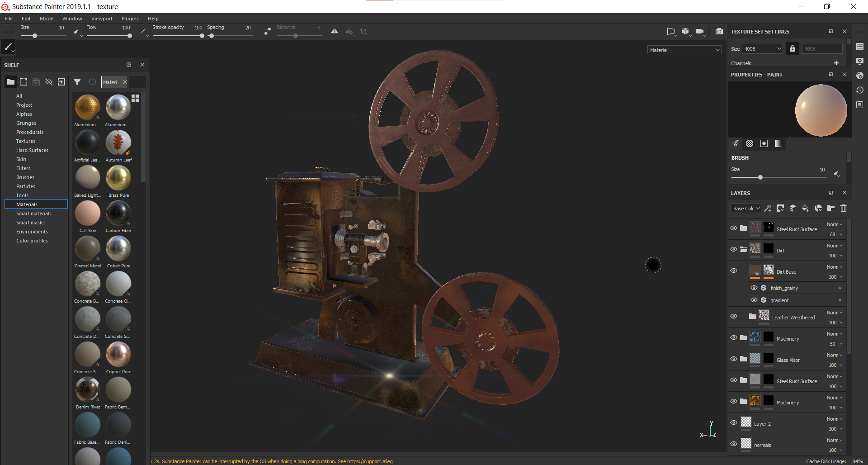Image resolution: width=868 pixels, height=465 pixels.
Task: Open the history panel icon
Action: pyautogui.click(x=860, y=90)
